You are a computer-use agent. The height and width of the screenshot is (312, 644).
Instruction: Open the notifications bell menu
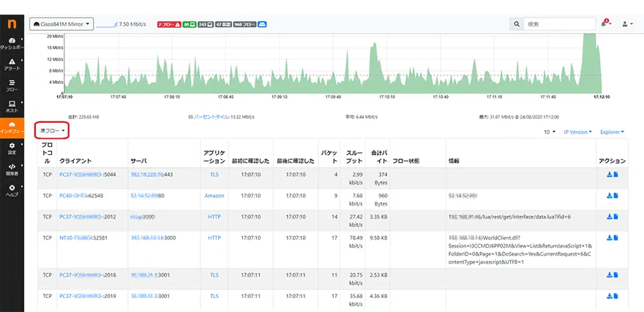tap(604, 24)
